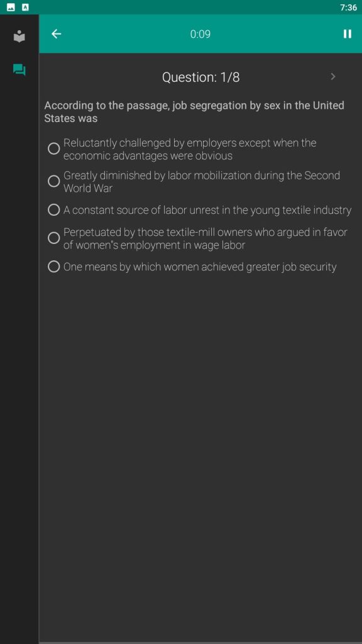Tap the 'A' keyboard icon in status bar

[25, 8]
